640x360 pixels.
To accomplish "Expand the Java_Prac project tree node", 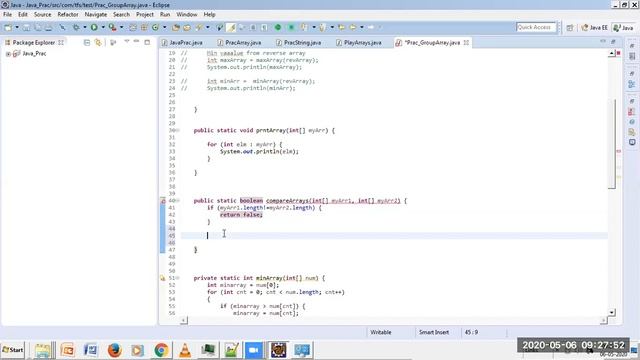I will [x=8, y=54].
